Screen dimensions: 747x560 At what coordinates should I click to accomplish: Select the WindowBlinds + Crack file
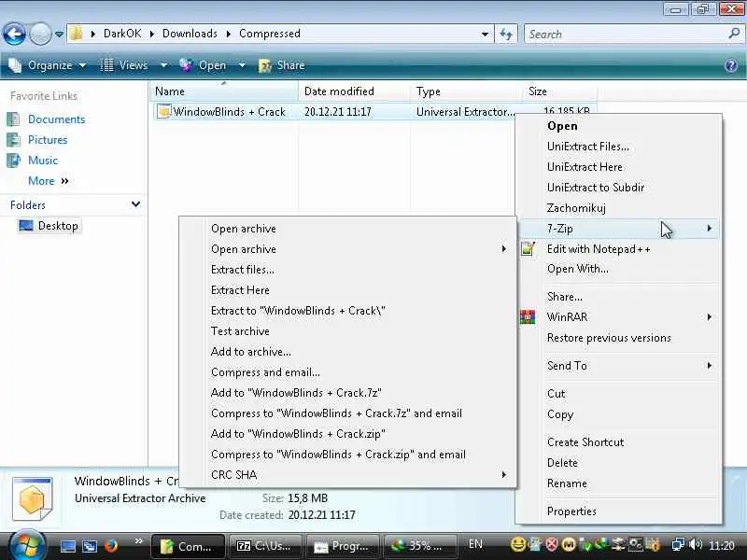click(229, 112)
